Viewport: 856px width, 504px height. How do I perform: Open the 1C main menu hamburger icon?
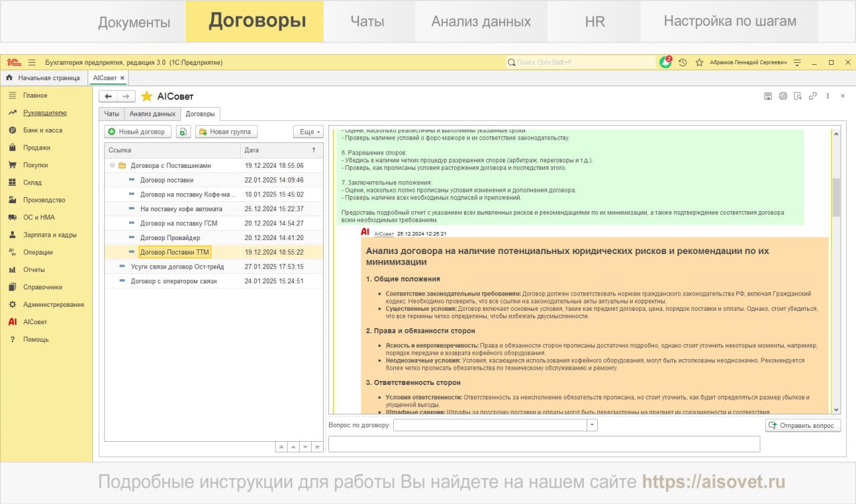coord(31,62)
